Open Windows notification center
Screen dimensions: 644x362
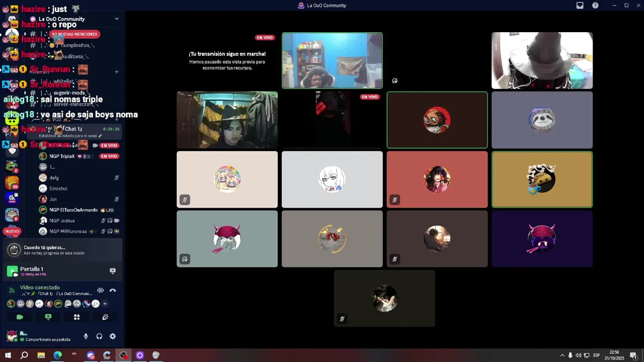coord(633,355)
